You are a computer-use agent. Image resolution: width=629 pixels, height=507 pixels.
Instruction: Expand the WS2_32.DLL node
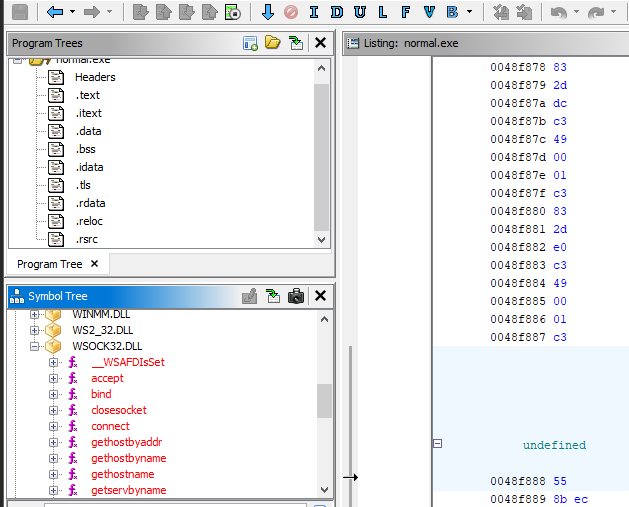point(36,330)
